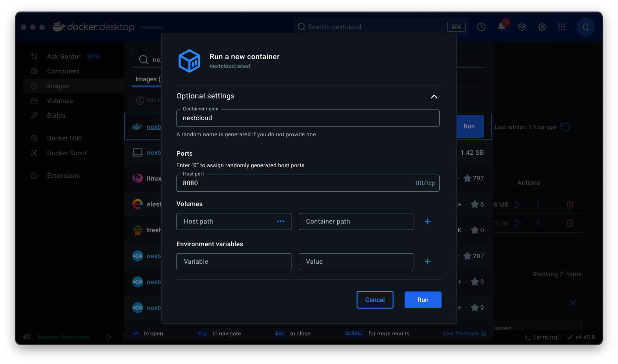Click the environment Value field
The width and height of the screenshot is (618, 364).
tap(356, 261)
